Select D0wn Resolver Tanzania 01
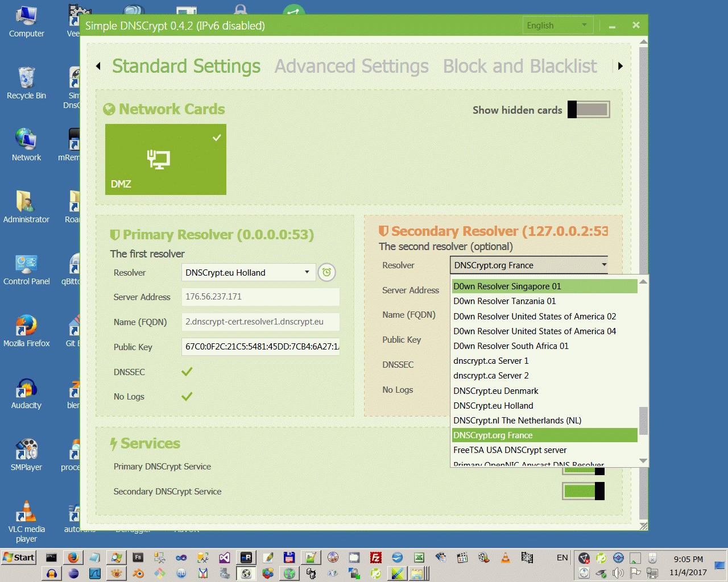 tap(544, 301)
